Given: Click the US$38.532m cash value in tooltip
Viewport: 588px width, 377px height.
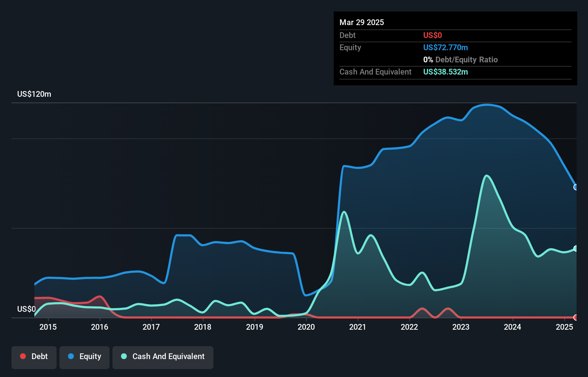Looking at the screenshot, I should tap(445, 72).
